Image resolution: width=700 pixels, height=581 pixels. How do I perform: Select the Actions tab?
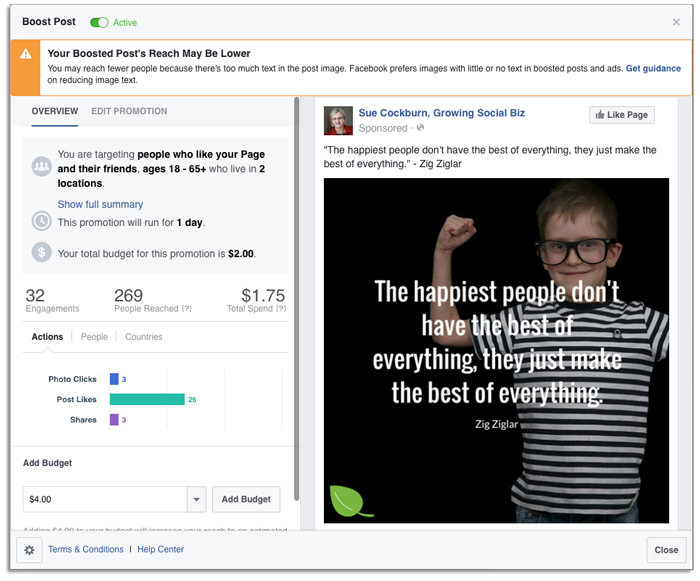tap(47, 337)
